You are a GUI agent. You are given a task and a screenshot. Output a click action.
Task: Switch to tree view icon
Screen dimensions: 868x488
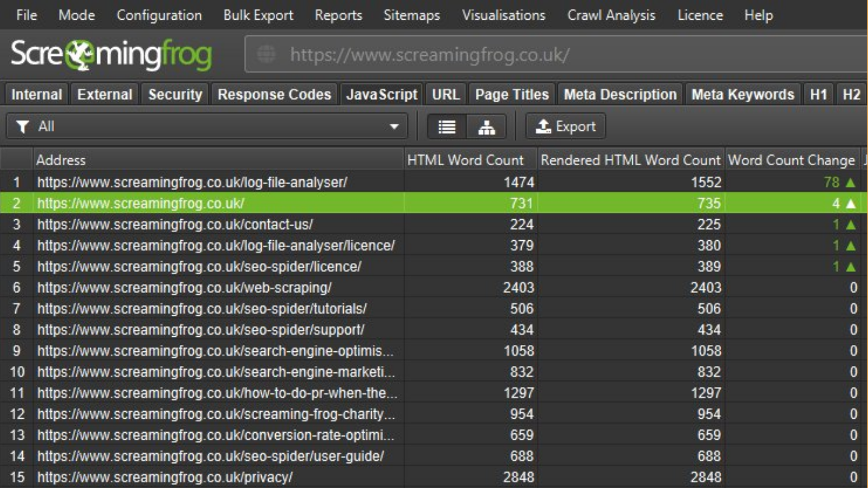(487, 126)
